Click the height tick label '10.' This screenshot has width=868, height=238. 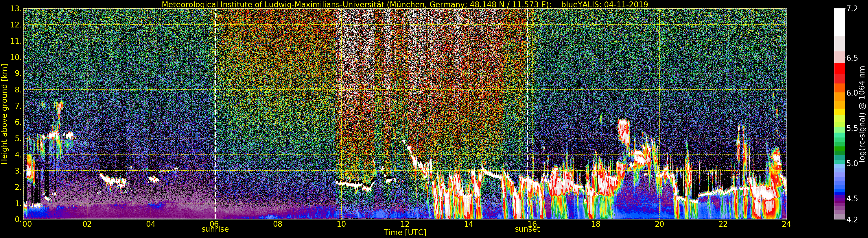(x=16, y=57)
